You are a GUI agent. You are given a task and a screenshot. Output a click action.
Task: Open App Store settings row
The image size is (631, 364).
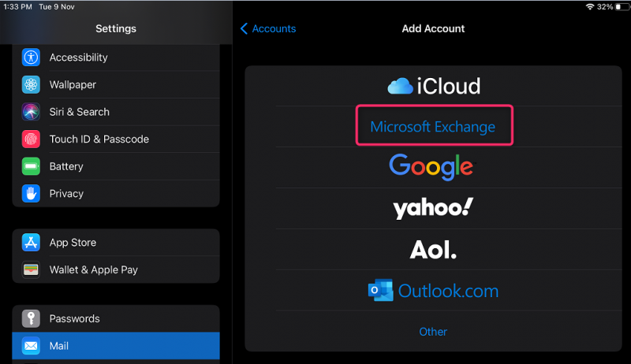tap(116, 242)
